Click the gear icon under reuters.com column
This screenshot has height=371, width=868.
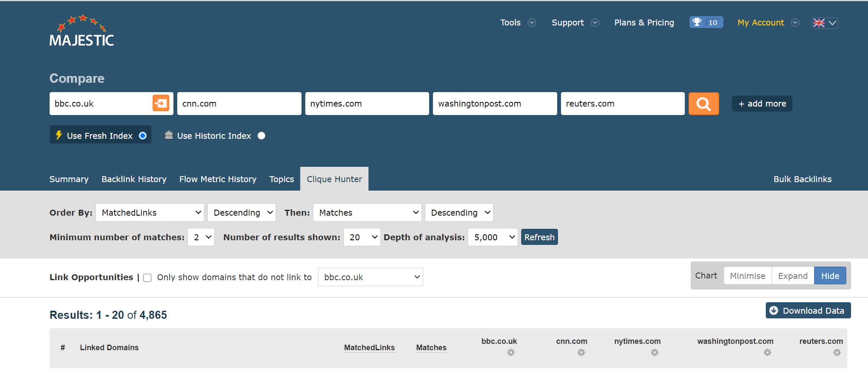click(x=837, y=352)
